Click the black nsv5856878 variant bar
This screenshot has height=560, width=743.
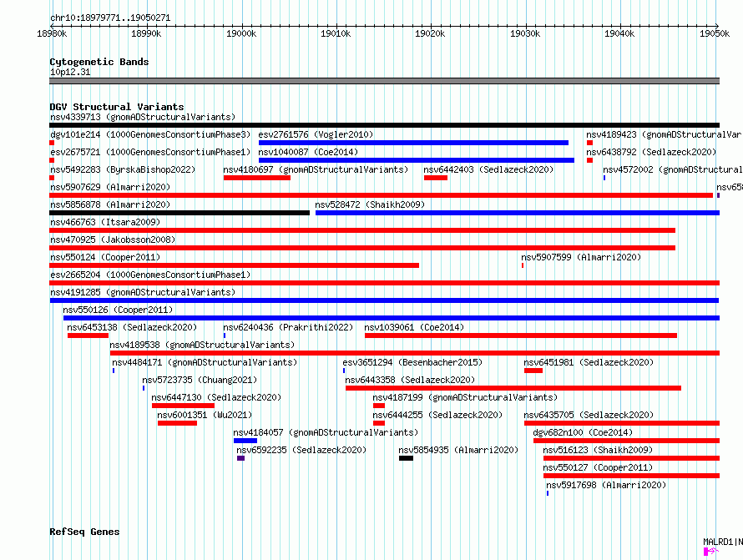coord(179,213)
